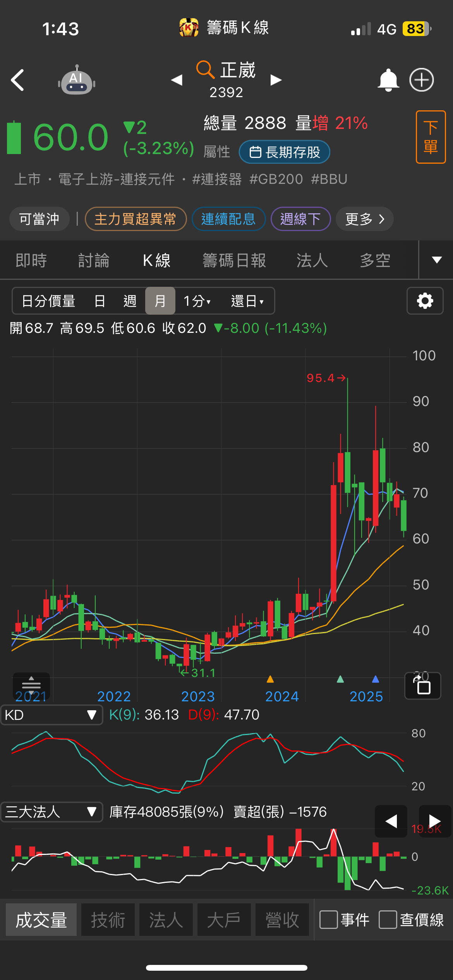
Task: Tap the 下單 order button
Action: 431,137
